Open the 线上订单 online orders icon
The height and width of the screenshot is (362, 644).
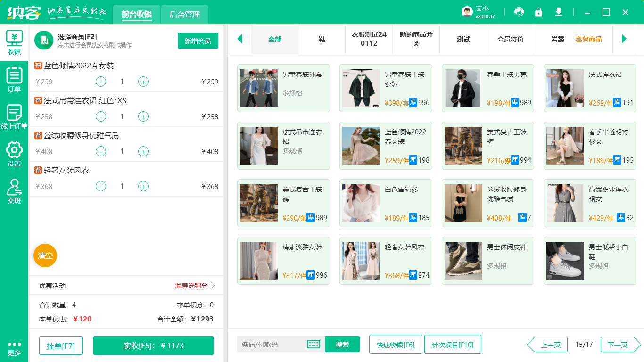pos(14,116)
